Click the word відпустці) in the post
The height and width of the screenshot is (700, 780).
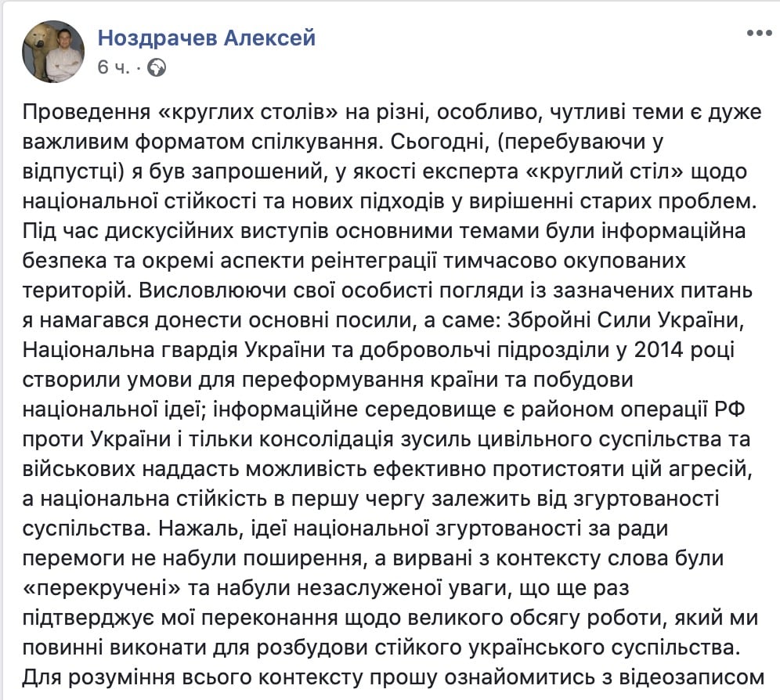click(73, 171)
